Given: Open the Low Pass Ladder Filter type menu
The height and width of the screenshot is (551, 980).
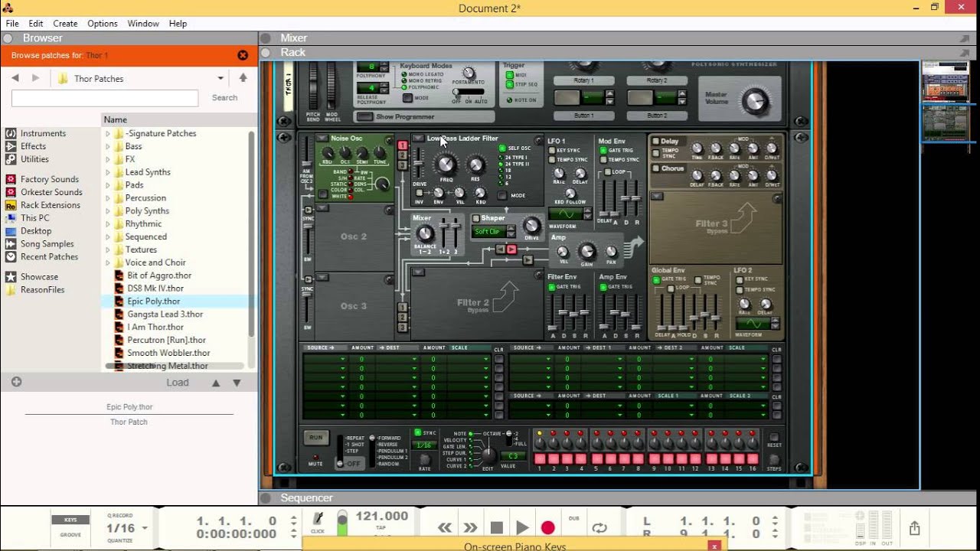Looking at the screenshot, I should coord(418,139).
